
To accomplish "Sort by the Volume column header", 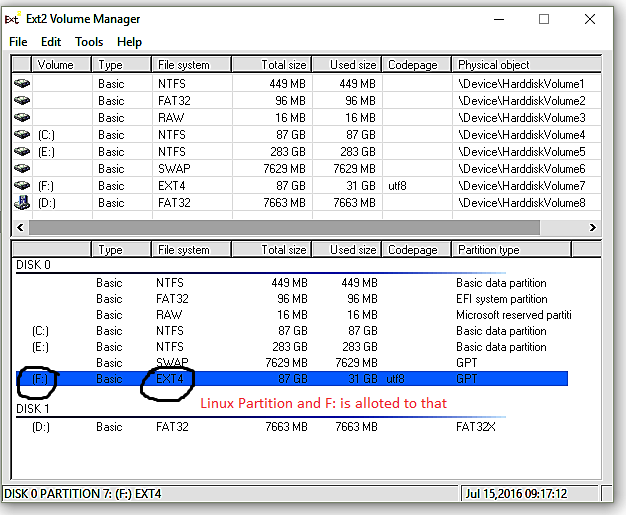I will tap(61, 65).
